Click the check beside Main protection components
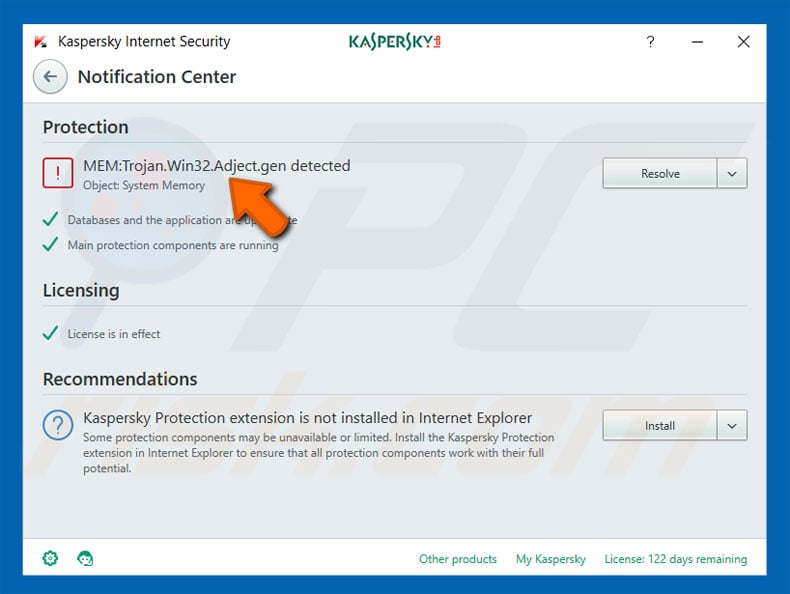This screenshot has width=790, height=594. (x=50, y=244)
